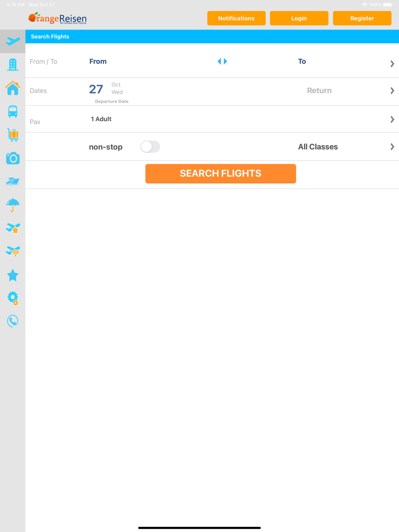Open the airplane with wifi icon
Viewport: 399px width, 532px height.
13,251
